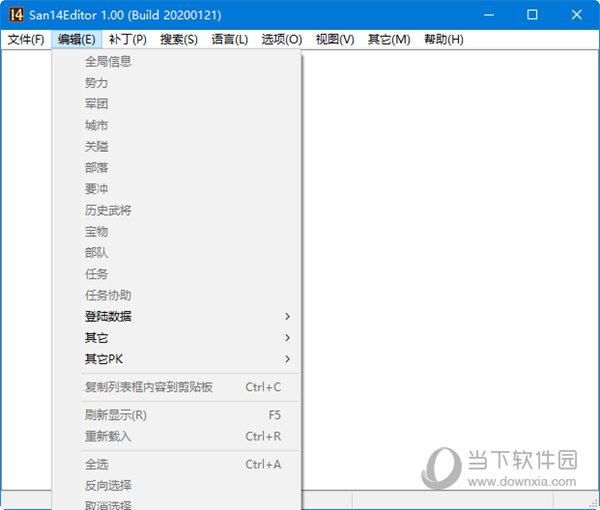The image size is (600, 510).
Task: Select 关隘 menu entry
Action: (x=176, y=146)
